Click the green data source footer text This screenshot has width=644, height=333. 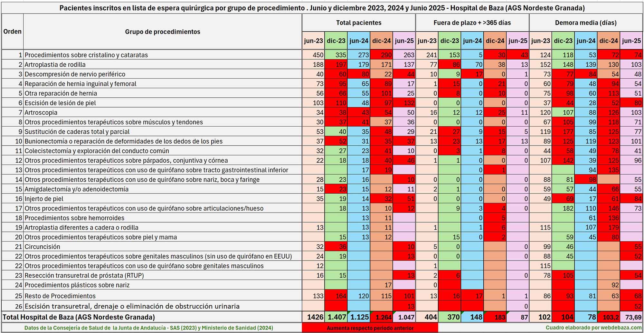(x=149, y=328)
